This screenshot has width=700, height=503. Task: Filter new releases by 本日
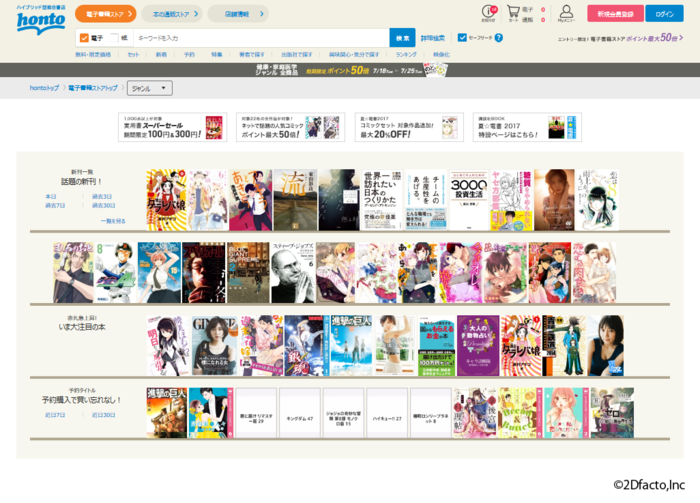(50, 196)
